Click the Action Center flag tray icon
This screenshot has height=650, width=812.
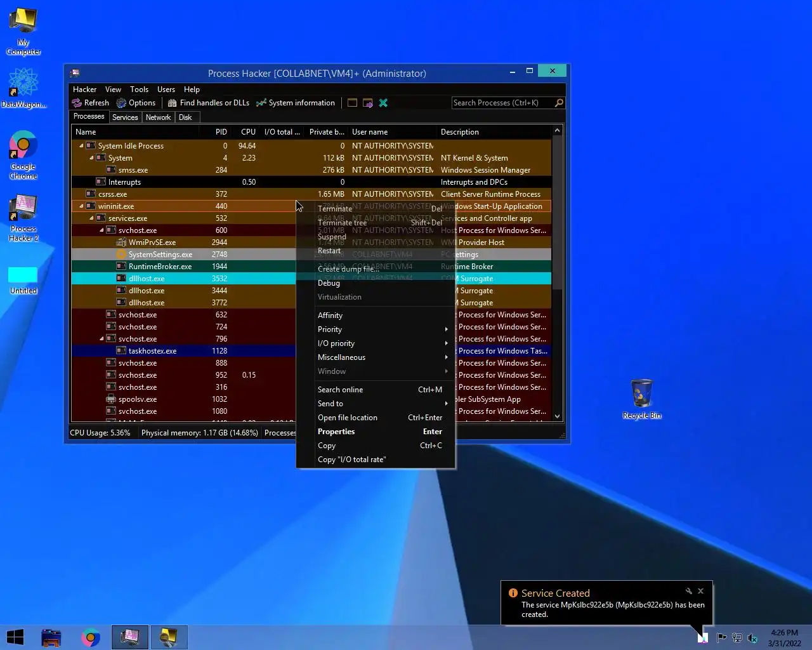721,638
